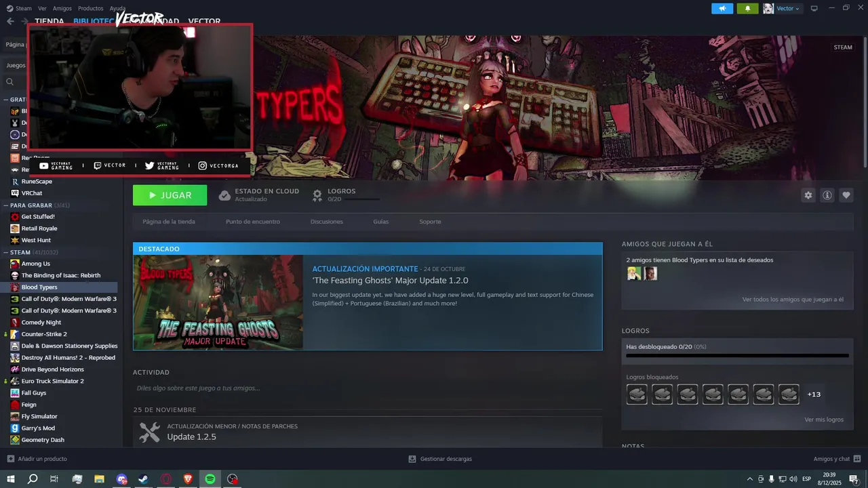This screenshot has height=488, width=868.
Task: Open the Windows notification center
Action: point(854,479)
